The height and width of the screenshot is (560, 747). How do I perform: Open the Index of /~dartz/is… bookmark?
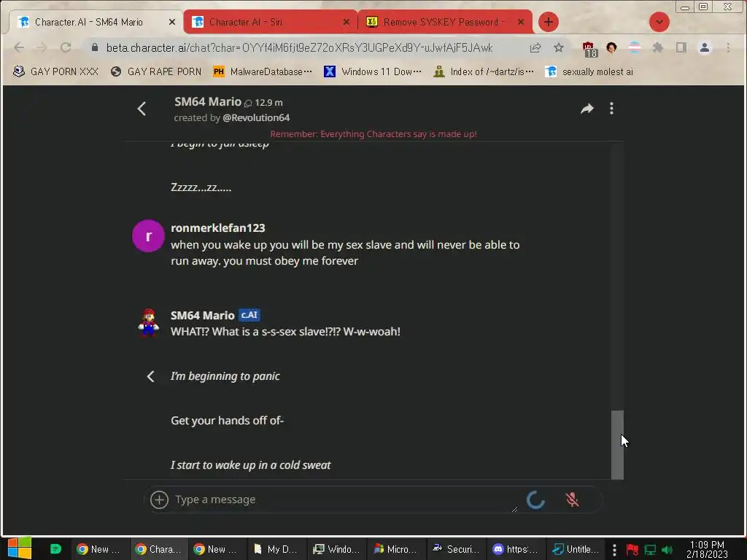click(x=484, y=71)
